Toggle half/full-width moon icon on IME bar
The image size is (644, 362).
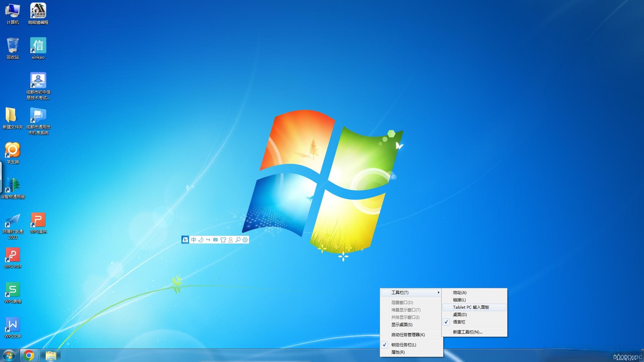tap(201, 240)
